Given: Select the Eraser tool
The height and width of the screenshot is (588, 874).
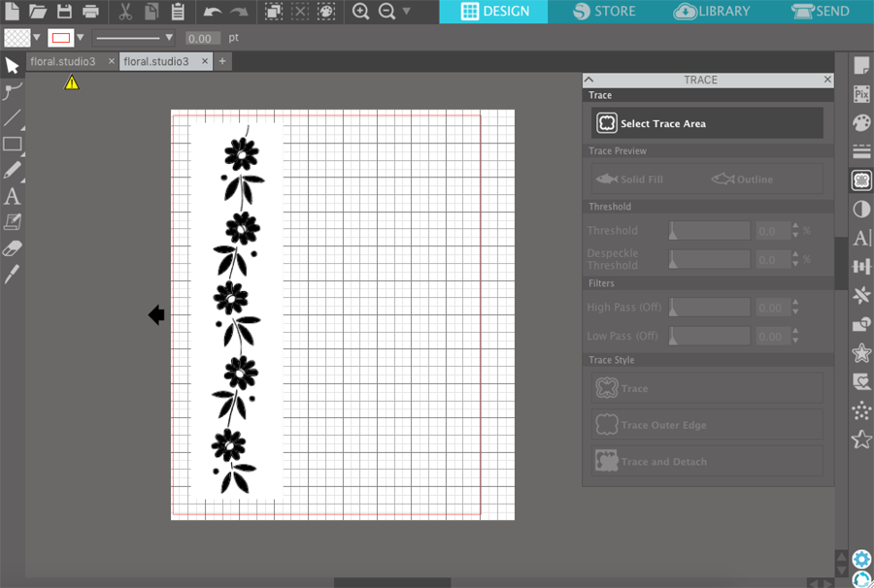Looking at the screenshot, I should pyautogui.click(x=13, y=248).
